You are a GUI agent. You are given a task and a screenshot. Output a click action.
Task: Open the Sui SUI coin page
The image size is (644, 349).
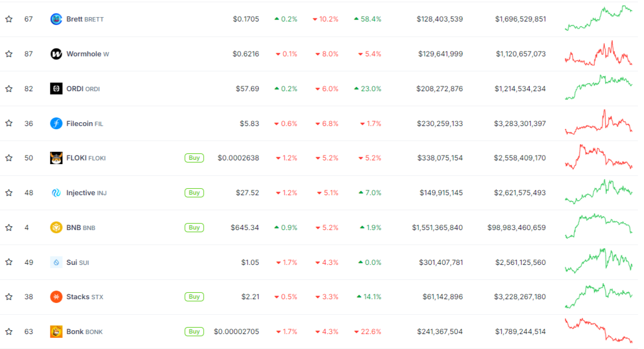coord(78,262)
